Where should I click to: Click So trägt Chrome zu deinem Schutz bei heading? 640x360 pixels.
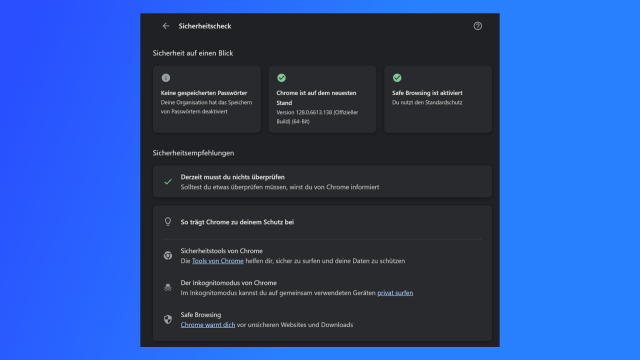(x=237, y=222)
